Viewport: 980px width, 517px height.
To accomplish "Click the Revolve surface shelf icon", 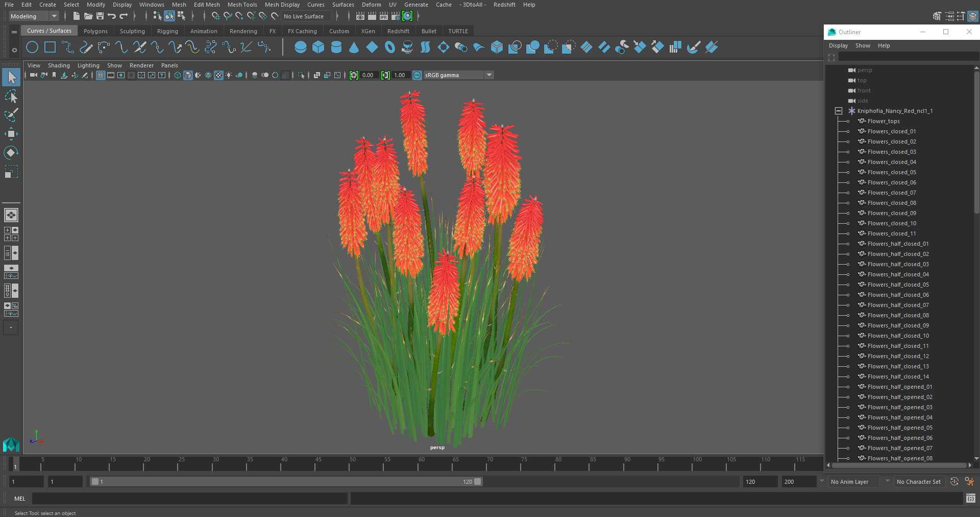I will (x=408, y=48).
